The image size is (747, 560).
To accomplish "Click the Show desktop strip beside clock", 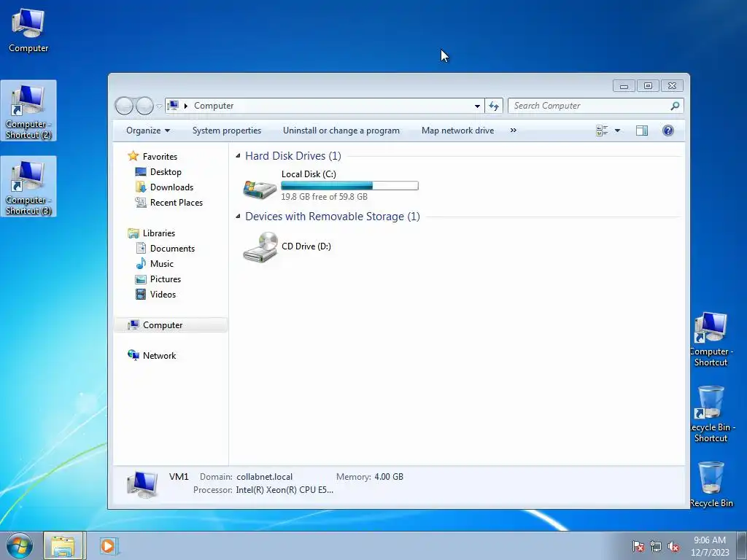I will pos(741,546).
